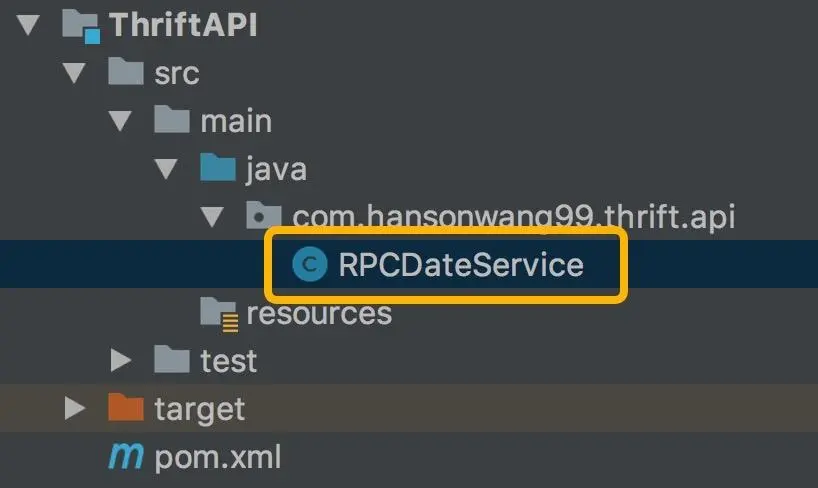The height and width of the screenshot is (488, 818).
Task: Select the resources label
Action: [x=319, y=313]
